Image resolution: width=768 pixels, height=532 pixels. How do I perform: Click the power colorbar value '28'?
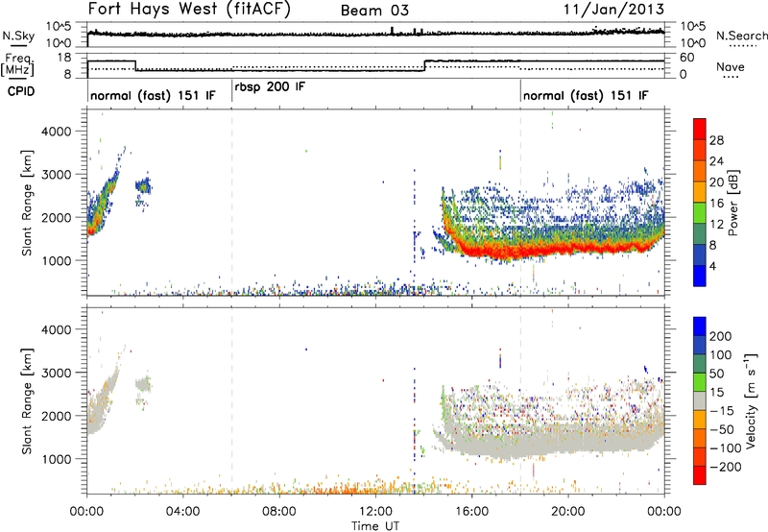coord(716,140)
